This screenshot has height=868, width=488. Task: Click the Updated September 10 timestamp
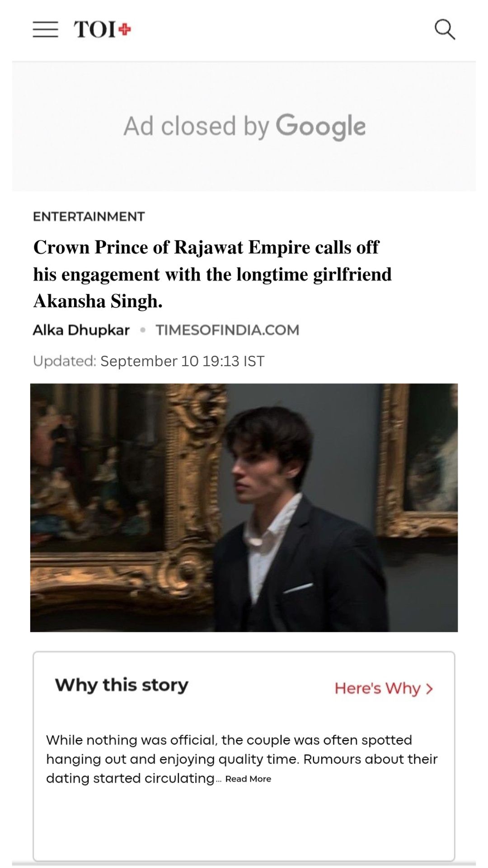[149, 361]
